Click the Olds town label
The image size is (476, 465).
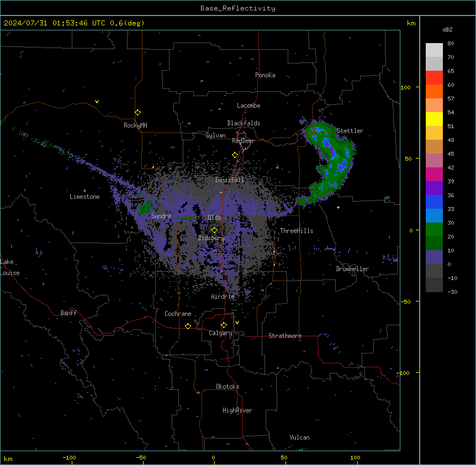tap(214, 218)
